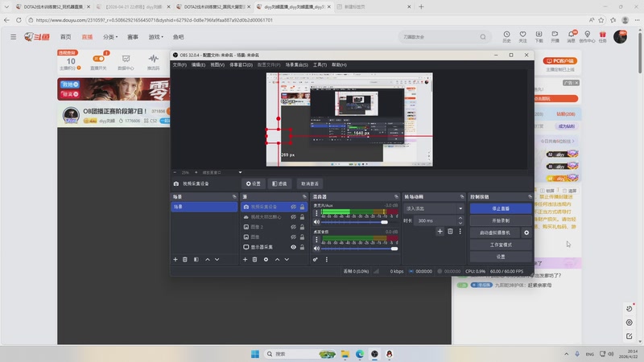This screenshot has height=362, width=644.
Task: Open Douyu history icon
Action: click(507, 36)
